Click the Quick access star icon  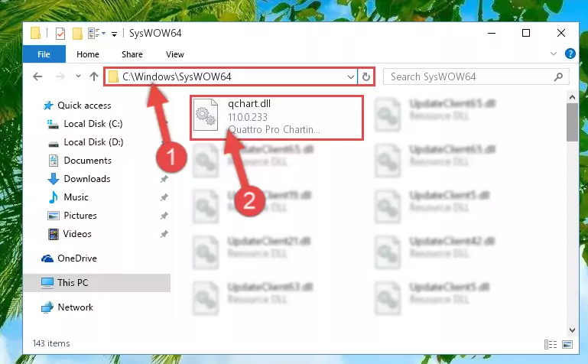coord(48,106)
